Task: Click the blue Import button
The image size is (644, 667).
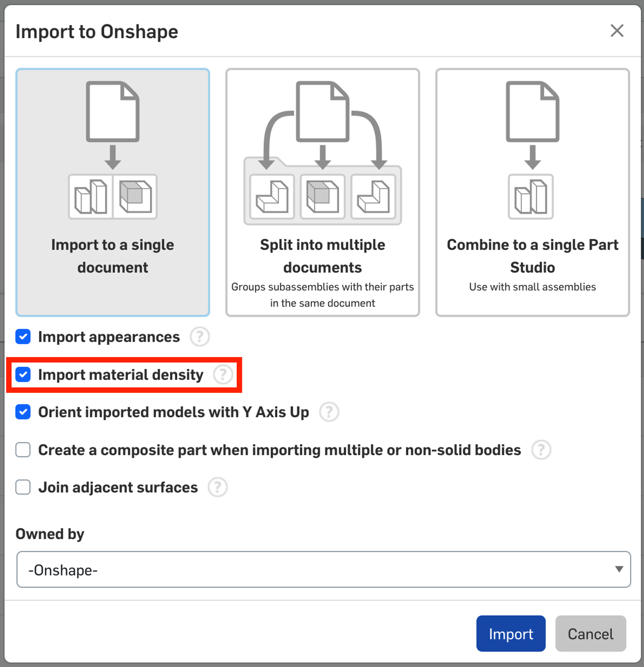Action: pos(511,634)
